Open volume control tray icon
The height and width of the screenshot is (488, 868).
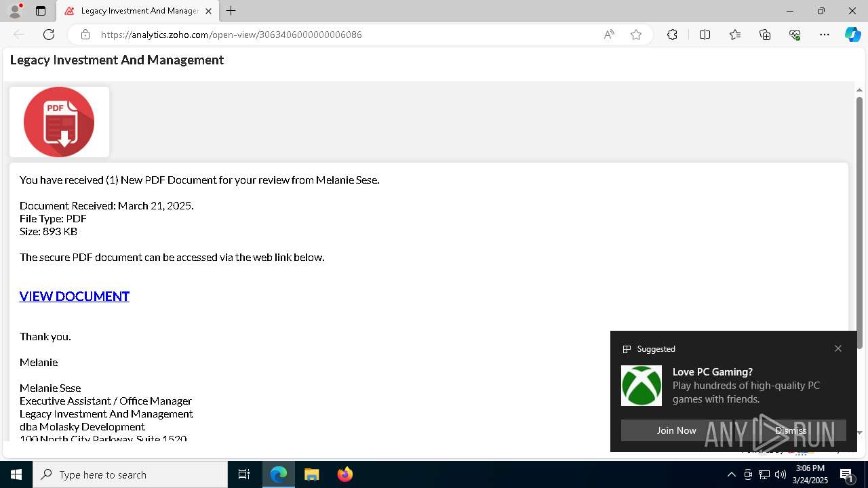(x=781, y=474)
